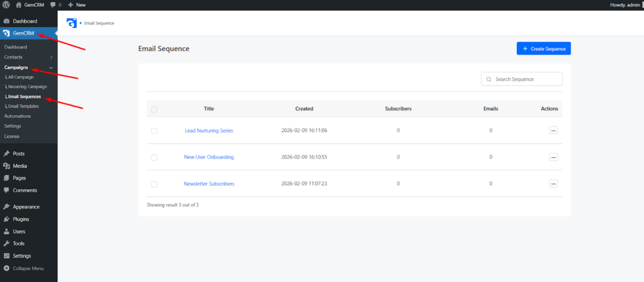Image resolution: width=644 pixels, height=282 pixels.
Task: Click the Pages icon in sidebar
Action: (x=6, y=178)
